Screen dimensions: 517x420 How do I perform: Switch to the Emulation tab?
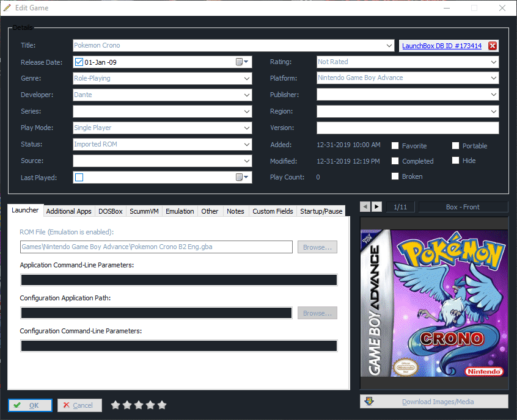[180, 211]
